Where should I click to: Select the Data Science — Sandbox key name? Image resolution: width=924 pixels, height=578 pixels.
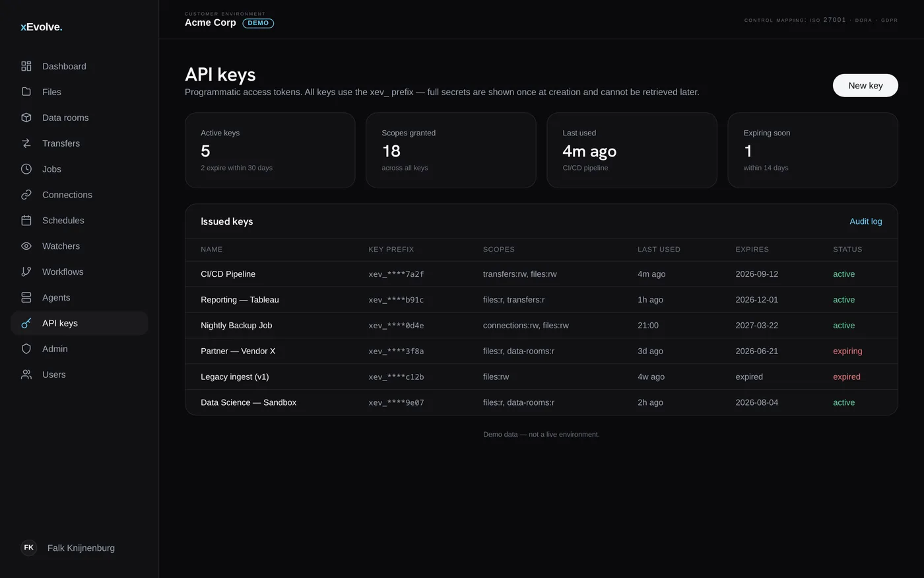pos(249,402)
